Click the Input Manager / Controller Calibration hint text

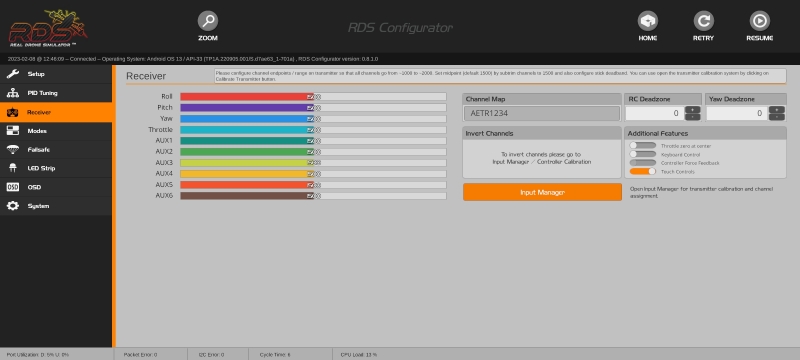541,158
